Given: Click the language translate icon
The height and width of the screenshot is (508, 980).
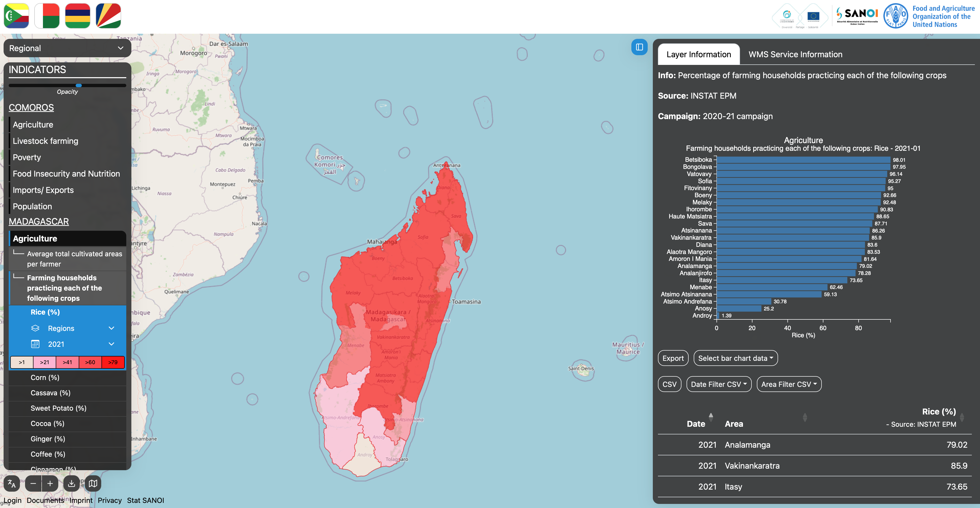Looking at the screenshot, I should (x=12, y=484).
